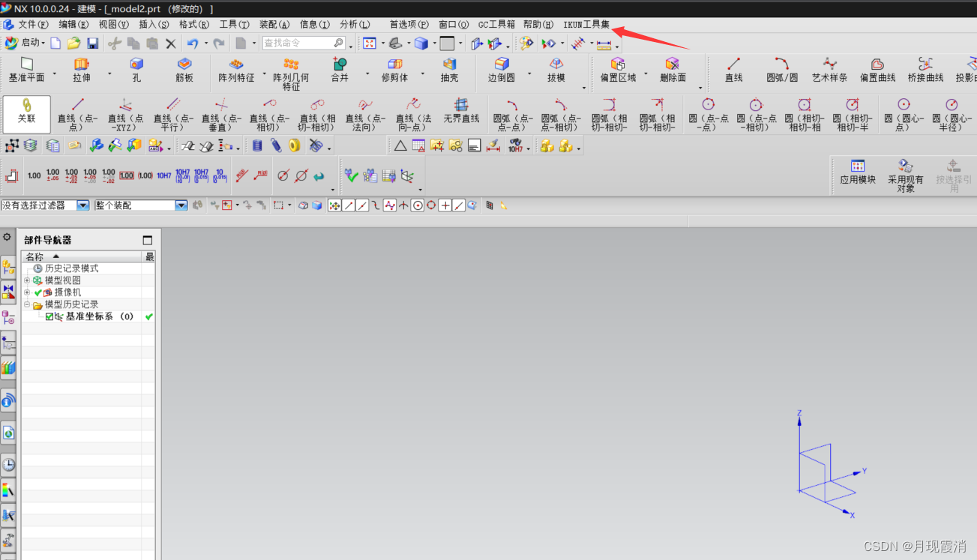Uncheck the 基准坐标系 (0) checkbox

pyautogui.click(x=49, y=316)
